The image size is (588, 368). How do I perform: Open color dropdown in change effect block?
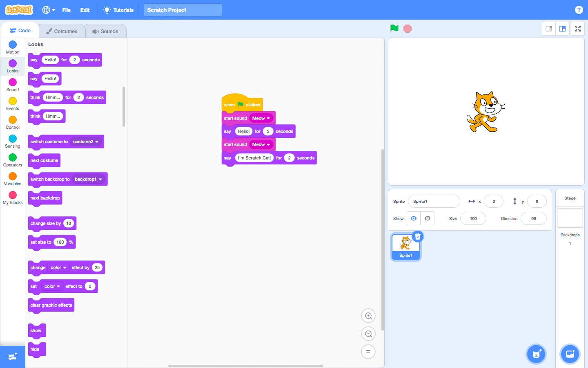[x=58, y=267]
